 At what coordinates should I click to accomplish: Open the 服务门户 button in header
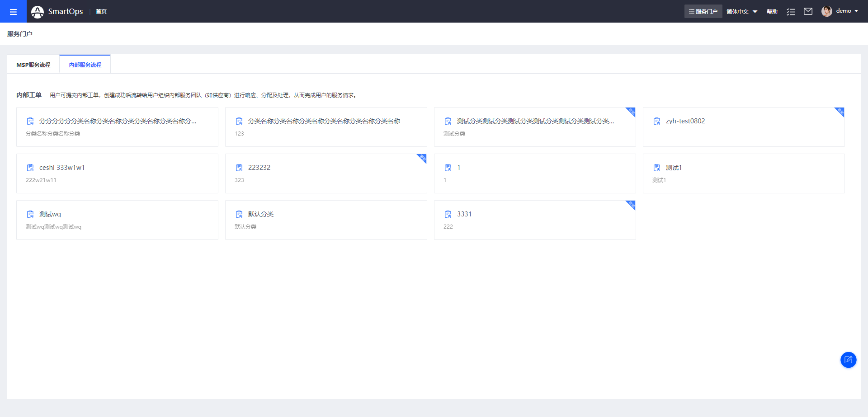[x=703, y=11]
